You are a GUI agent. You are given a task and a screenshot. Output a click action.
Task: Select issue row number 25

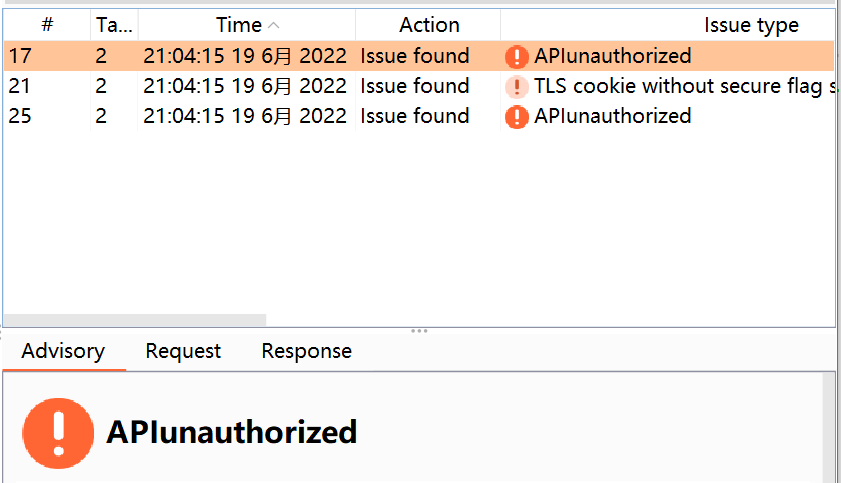click(x=419, y=116)
